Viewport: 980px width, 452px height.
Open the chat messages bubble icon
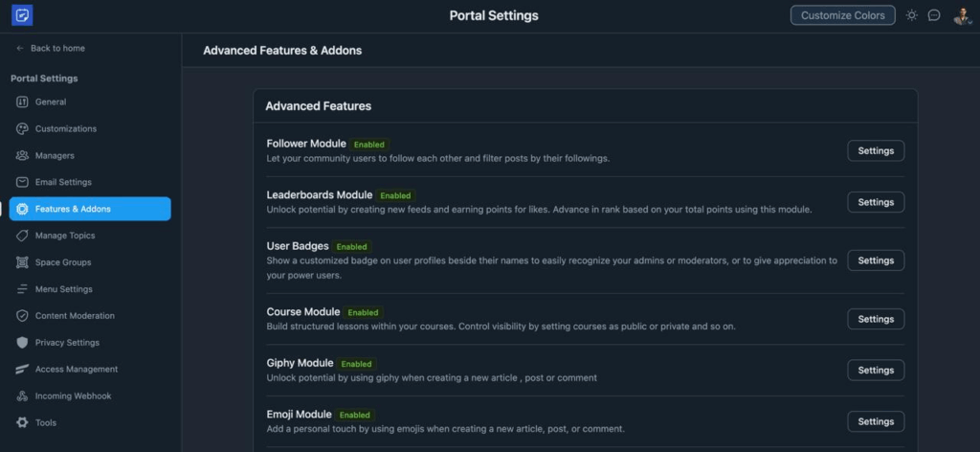[x=934, y=15]
